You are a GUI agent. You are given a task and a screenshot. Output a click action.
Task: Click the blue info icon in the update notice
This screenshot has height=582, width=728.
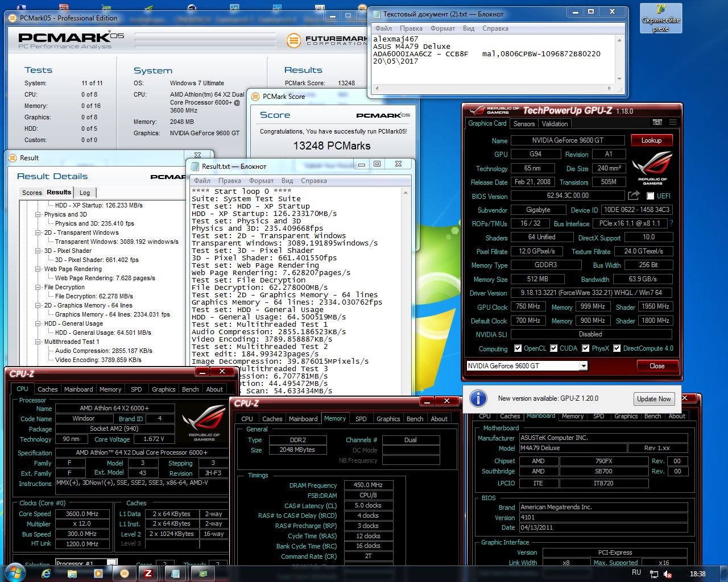[478, 398]
